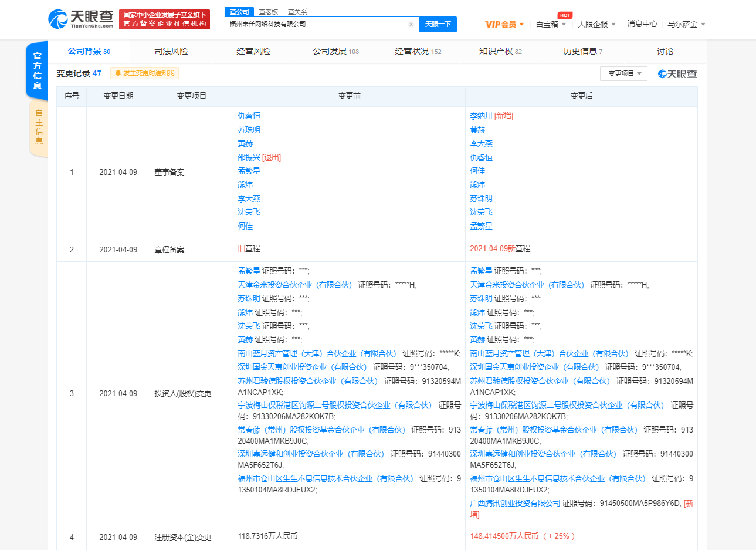Select 148.414500万人民币 capital value
The height and width of the screenshot is (550, 756).
pyautogui.click(x=504, y=536)
